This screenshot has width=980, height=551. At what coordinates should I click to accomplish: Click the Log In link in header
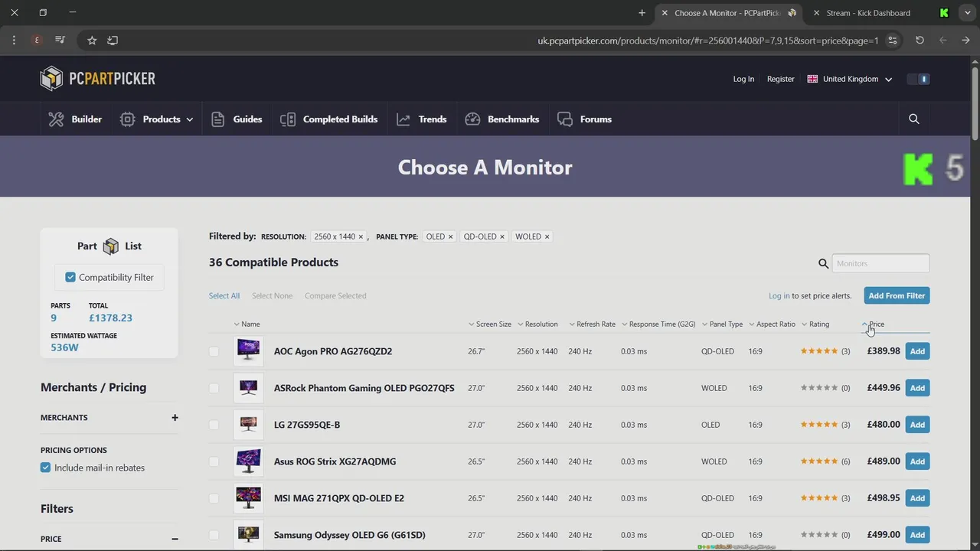[x=743, y=79]
